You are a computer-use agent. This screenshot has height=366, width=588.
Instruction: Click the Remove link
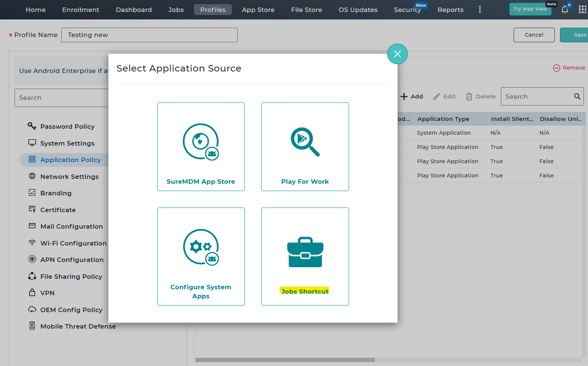(x=569, y=68)
